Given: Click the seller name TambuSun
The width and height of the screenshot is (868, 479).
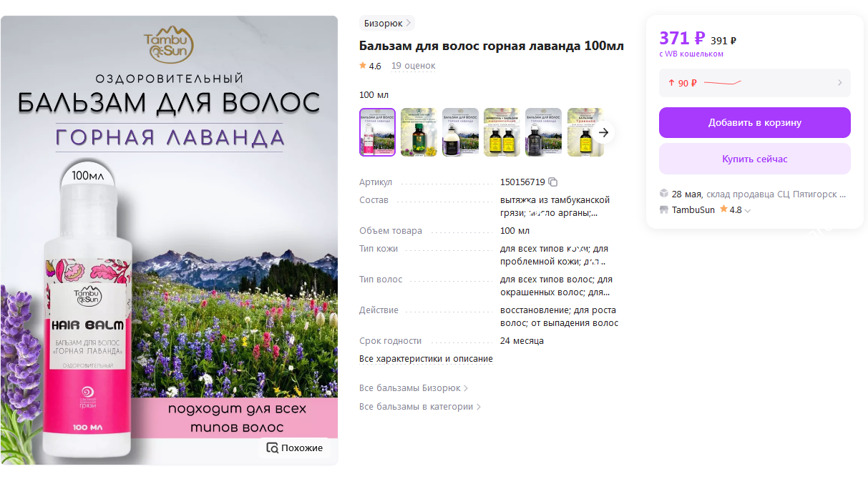Looking at the screenshot, I should click(693, 210).
